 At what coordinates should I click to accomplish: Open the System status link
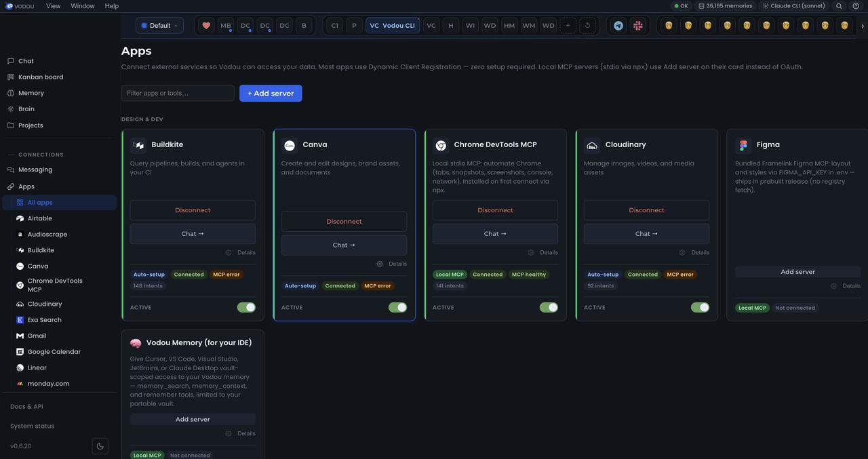(x=32, y=426)
